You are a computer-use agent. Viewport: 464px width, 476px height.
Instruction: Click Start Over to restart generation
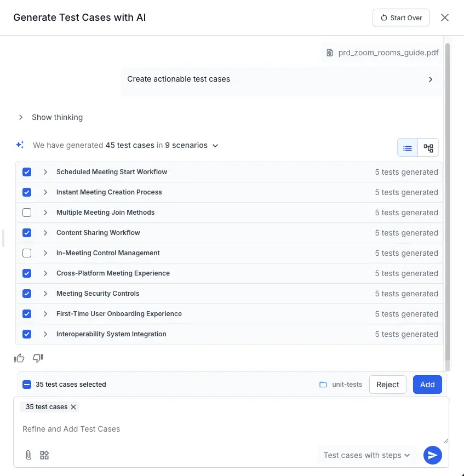(x=401, y=18)
